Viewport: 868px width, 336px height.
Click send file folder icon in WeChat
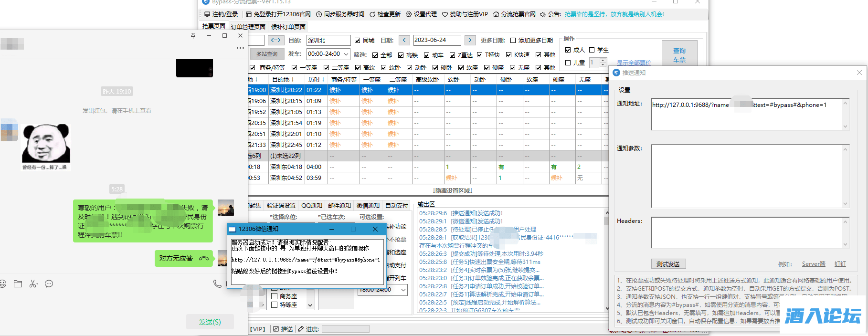coord(18,284)
